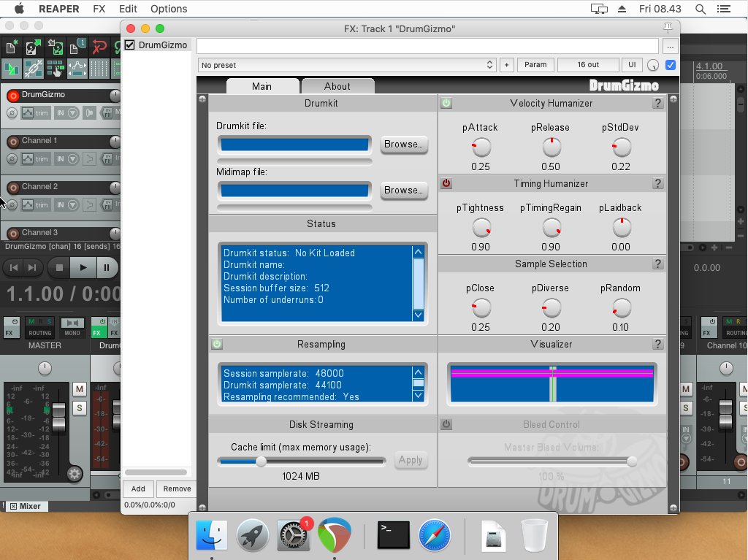Click the Undo toolbar icon
The width and height of the screenshot is (748, 560).
point(99,47)
